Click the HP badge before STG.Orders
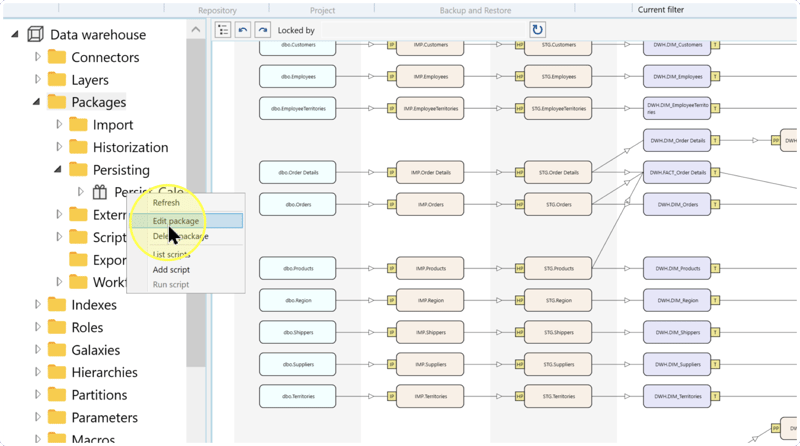This screenshot has width=800, height=446. (519, 205)
